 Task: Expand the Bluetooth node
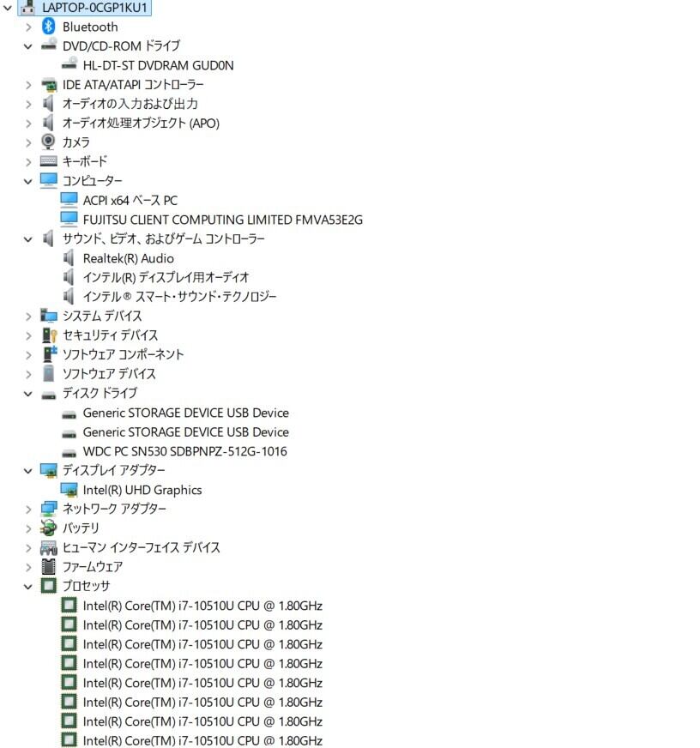(28, 27)
